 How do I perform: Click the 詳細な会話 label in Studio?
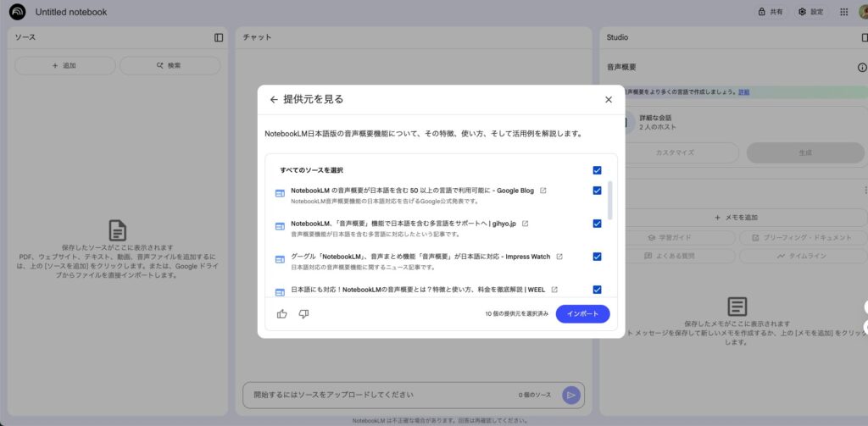655,118
